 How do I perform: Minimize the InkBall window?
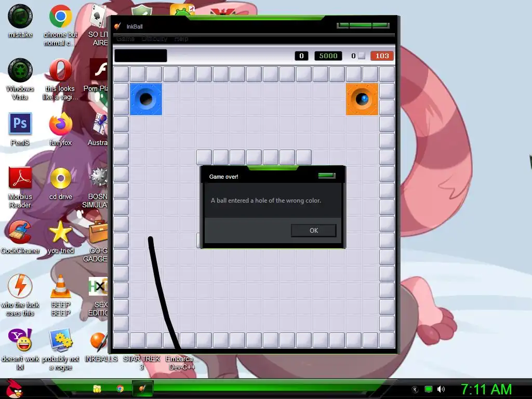343,25
